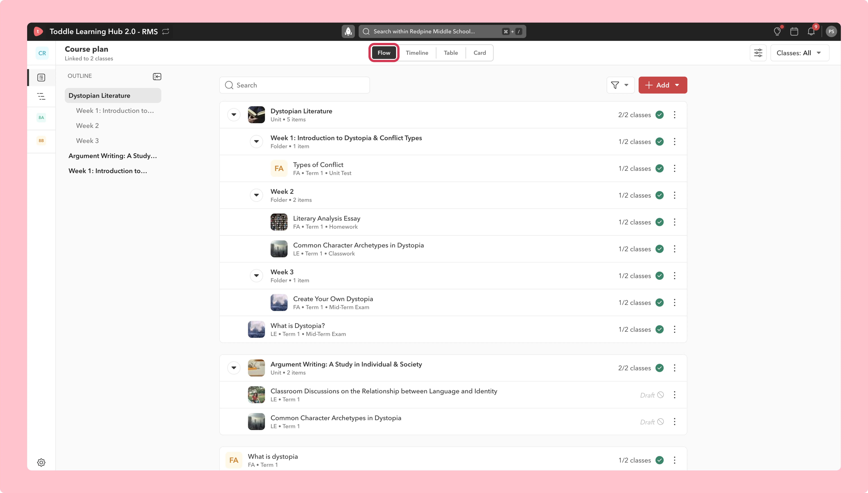Switch to class 8B in sidebar

[41, 140]
